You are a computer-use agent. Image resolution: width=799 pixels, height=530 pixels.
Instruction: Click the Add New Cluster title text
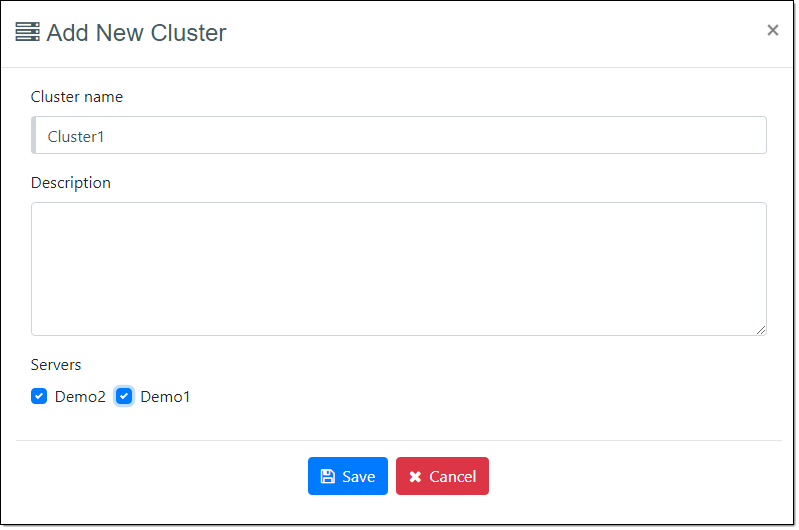pos(136,33)
